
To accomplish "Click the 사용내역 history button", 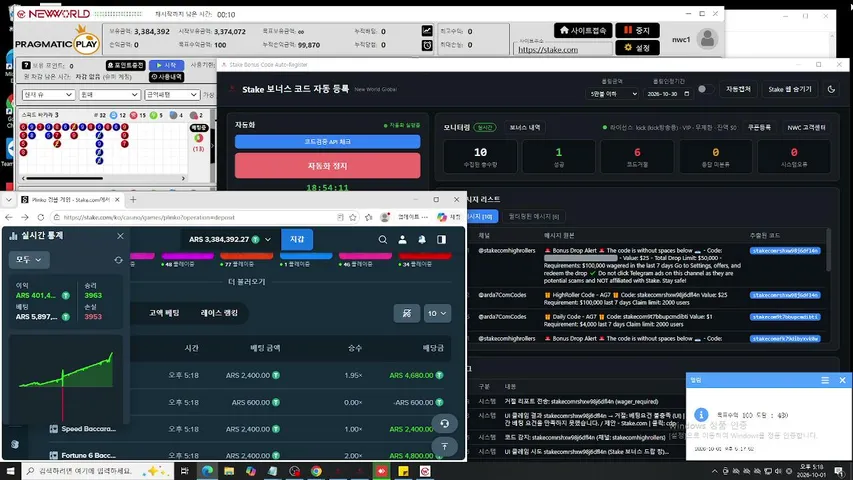I will pos(166,77).
